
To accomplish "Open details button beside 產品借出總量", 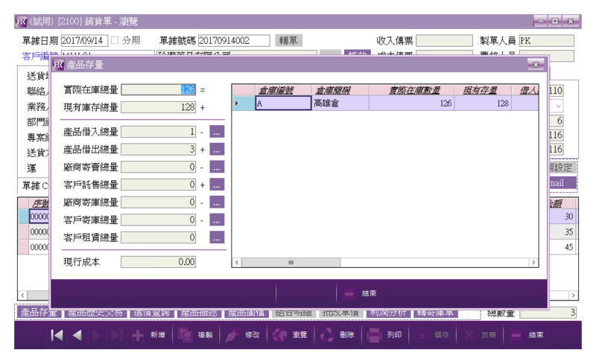I will 217,150.
